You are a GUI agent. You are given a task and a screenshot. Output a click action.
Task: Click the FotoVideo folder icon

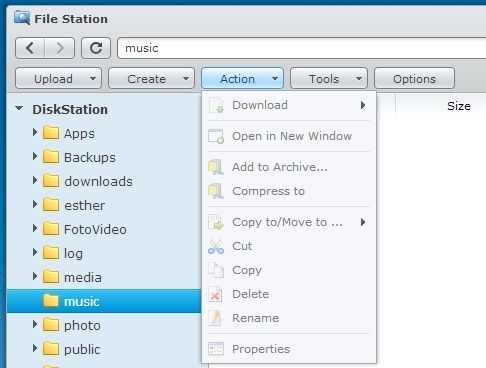click(x=51, y=229)
